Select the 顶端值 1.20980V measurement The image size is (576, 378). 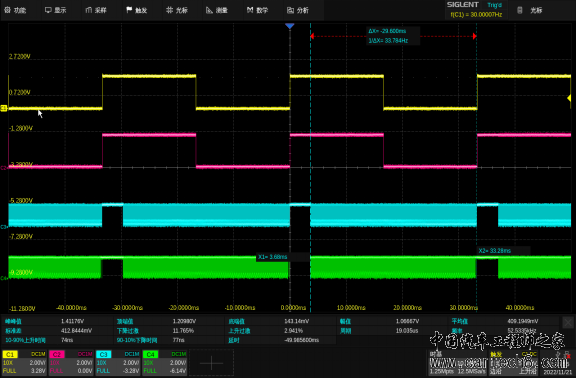click(x=170, y=321)
